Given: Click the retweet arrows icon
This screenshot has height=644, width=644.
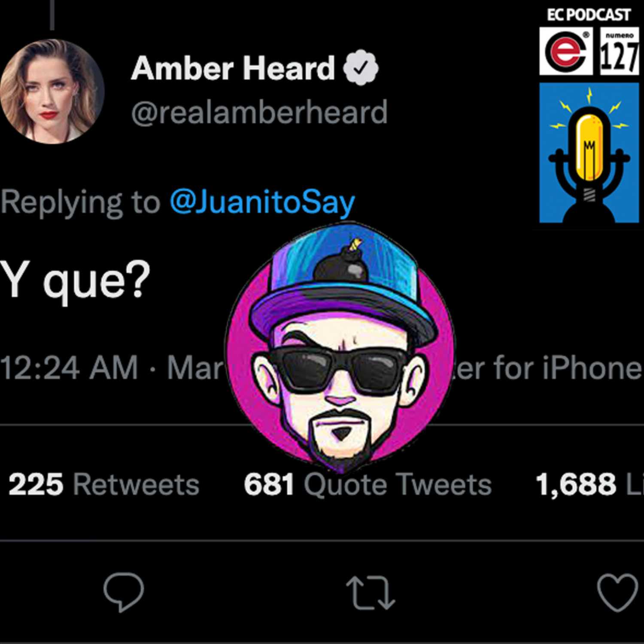Looking at the screenshot, I should (x=371, y=593).
